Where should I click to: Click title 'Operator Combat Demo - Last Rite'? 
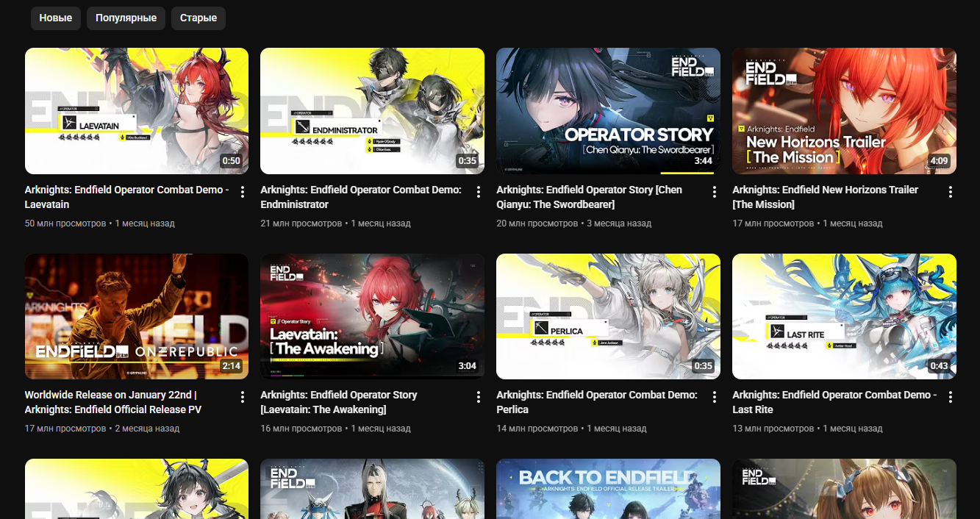tap(834, 402)
